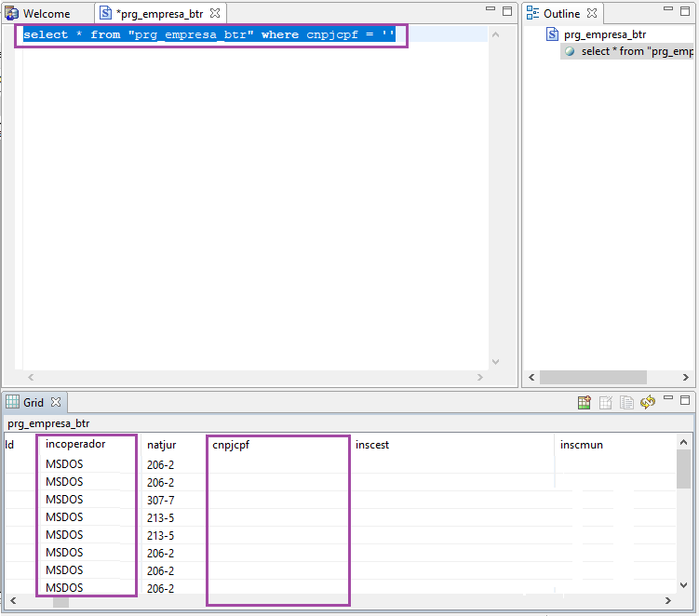Click the add row icon in Grid toolbar

click(x=585, y=403)
